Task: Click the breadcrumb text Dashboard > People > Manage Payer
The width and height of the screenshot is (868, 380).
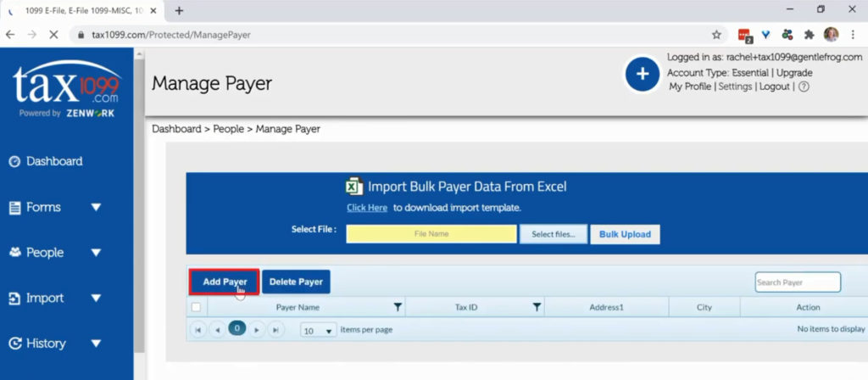Action: click(x=236, y=129)
